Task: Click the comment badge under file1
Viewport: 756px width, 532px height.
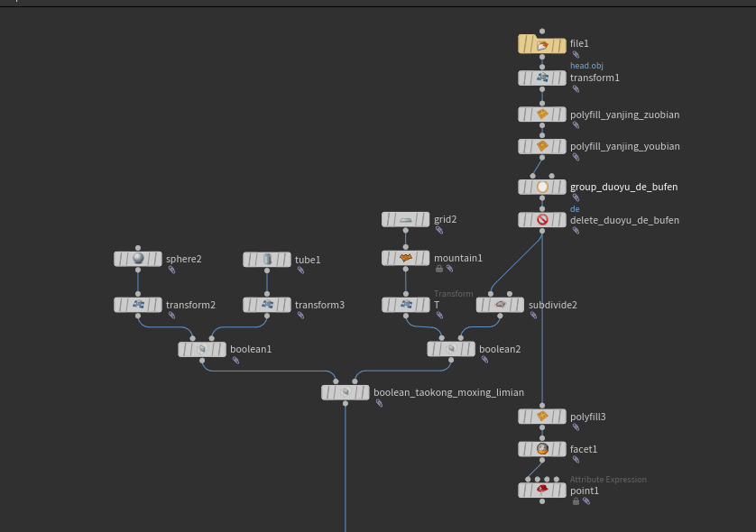Action: pyautogui.click(x=576, y=55)
